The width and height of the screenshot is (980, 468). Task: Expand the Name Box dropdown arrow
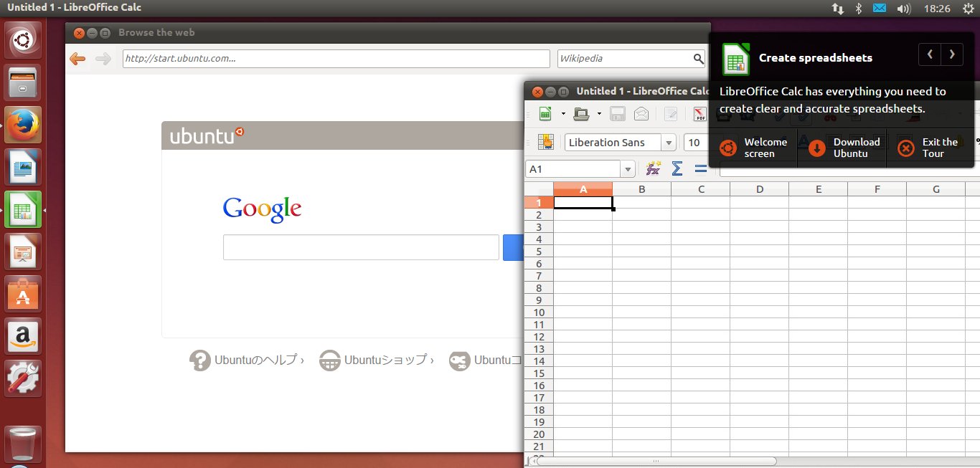point(628,169)
